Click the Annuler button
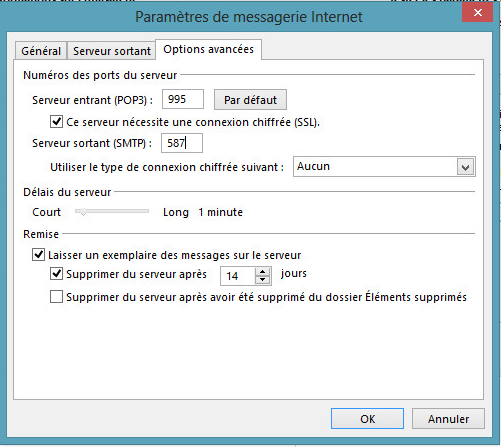 click(x=448, y=419)
